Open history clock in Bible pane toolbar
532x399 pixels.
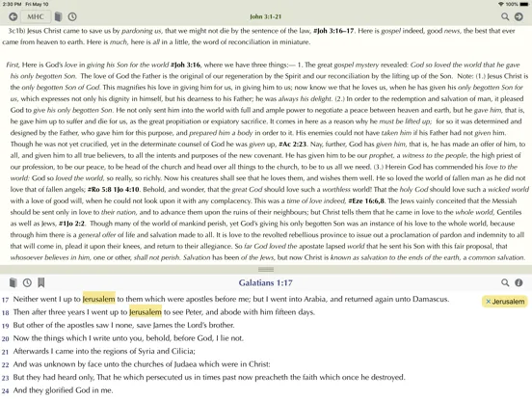[27, 282]
